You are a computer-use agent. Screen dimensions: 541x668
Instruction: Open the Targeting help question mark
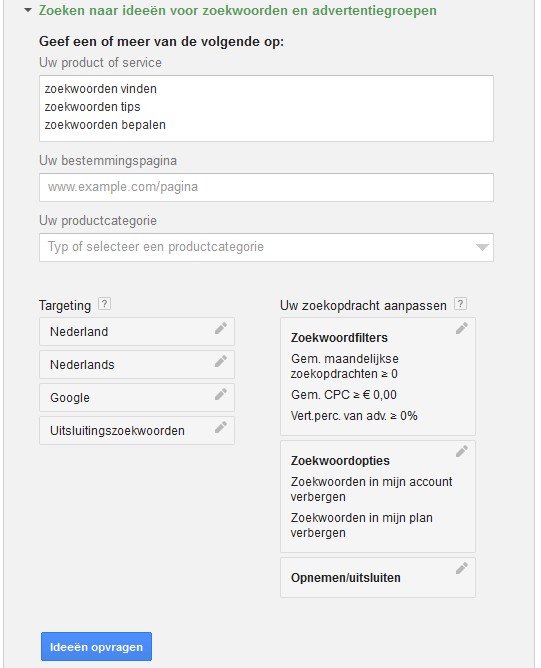click(x=104, y=304)
